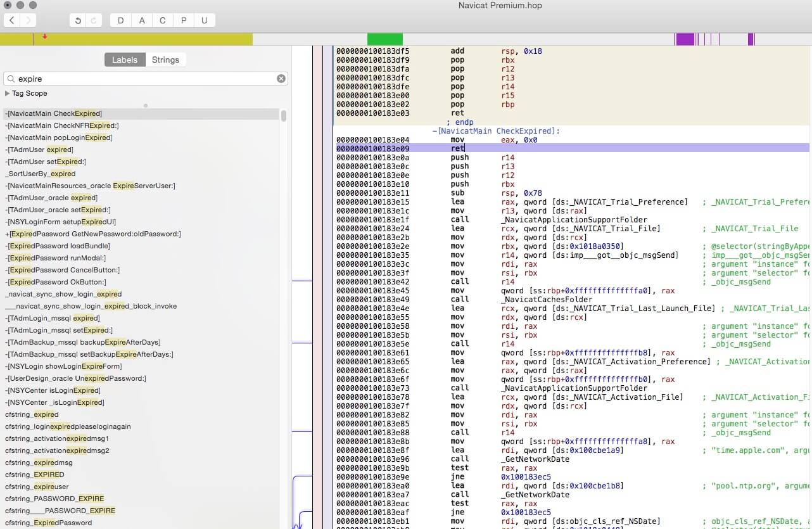This screenshot has height=529, width=812.
Task: Mark procedure with P button
Action: 184,20
